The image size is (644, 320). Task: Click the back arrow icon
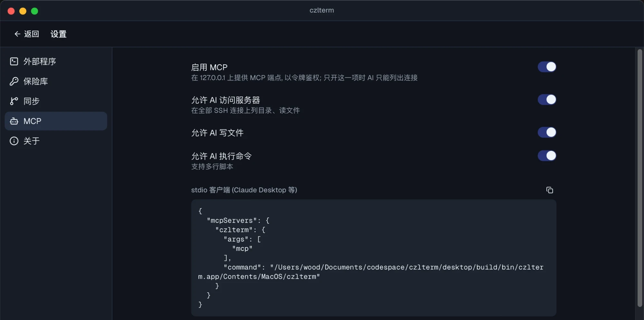17,34
